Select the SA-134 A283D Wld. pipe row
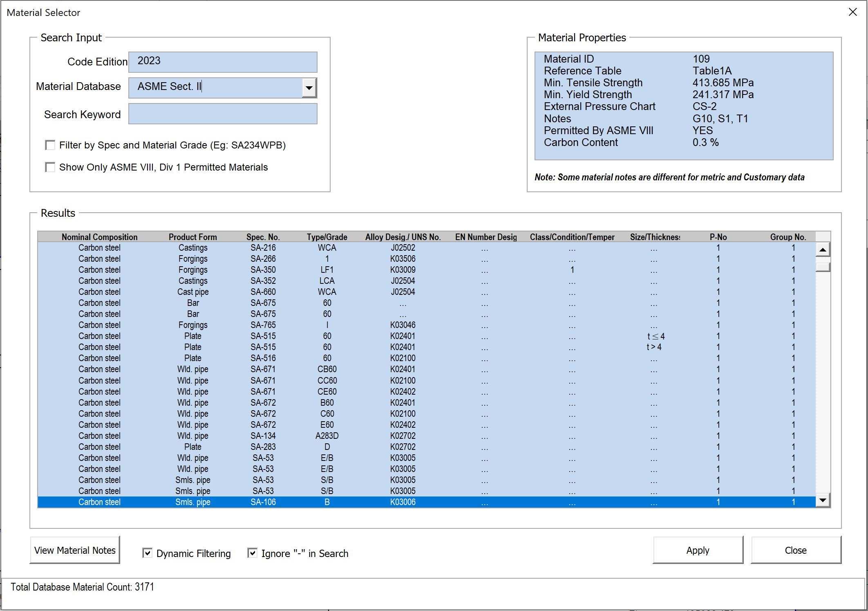868x611 pixels. [x=263, y=436]
